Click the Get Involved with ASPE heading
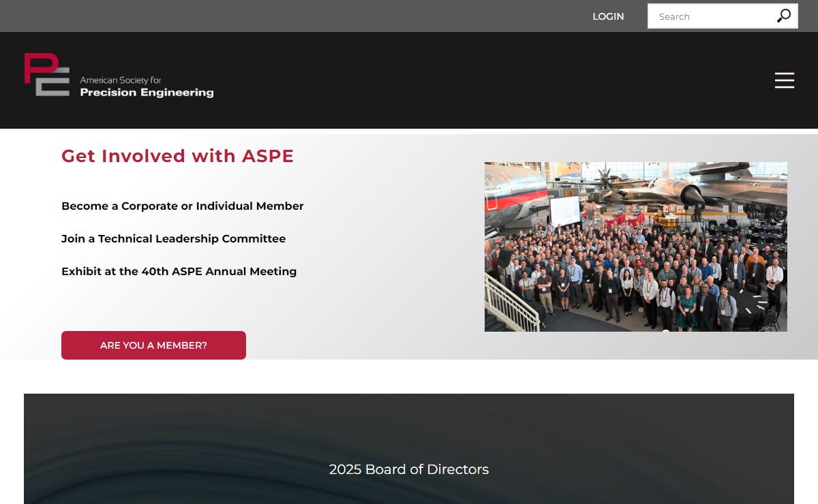The height and width of the screenshot is (504, 818). [177, 156]
